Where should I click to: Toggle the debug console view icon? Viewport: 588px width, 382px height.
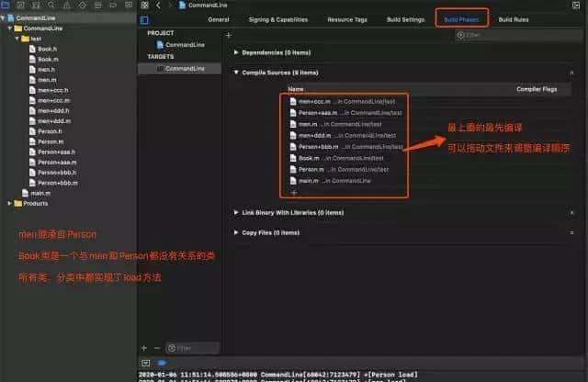pyautogui.click(x=145, y=363)
